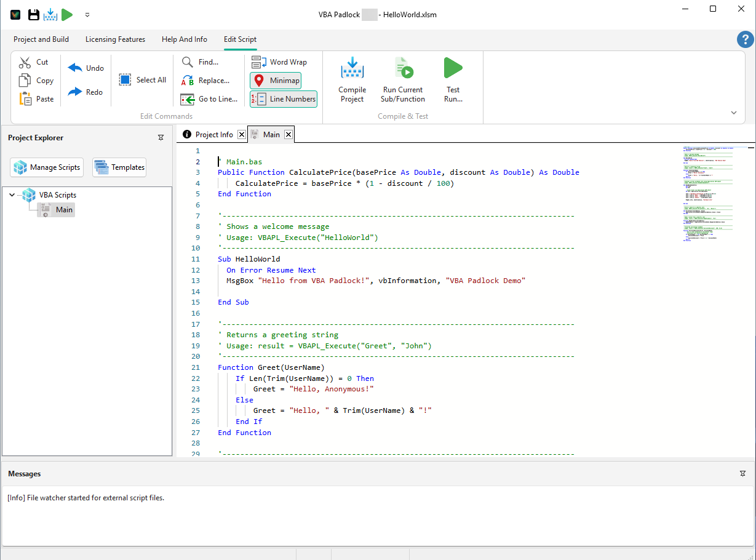The height and width of the screenshot is (560, 756).
Task: Open Manage Scripts
Action: click(x=46, y=167)
